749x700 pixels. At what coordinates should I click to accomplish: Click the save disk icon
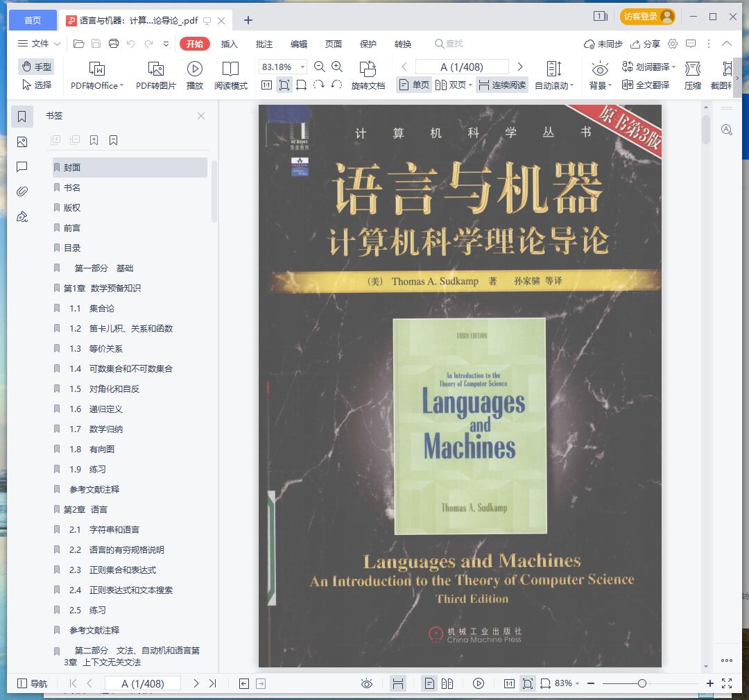pos(96,44)
